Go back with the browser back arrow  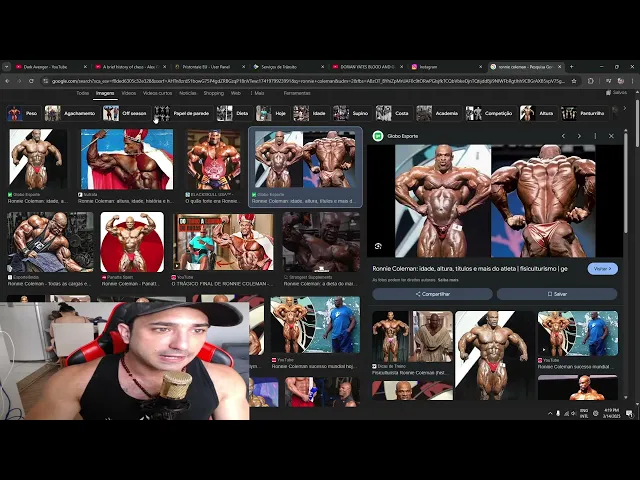7,81
